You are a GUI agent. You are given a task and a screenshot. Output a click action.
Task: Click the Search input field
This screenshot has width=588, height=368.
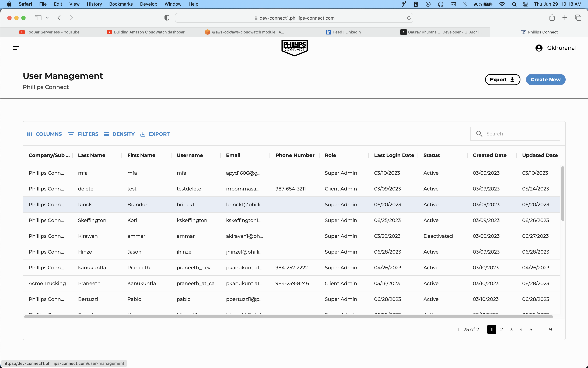pos(515,134)
